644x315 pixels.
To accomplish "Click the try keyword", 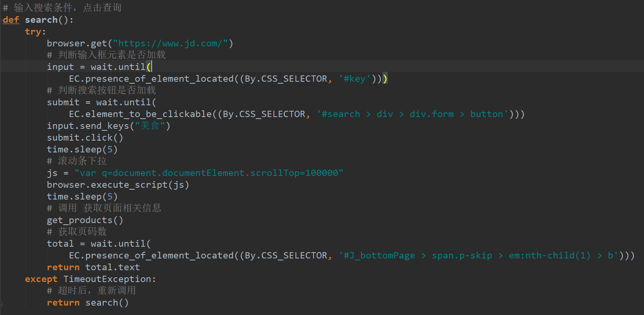I will tap(33, 32).
